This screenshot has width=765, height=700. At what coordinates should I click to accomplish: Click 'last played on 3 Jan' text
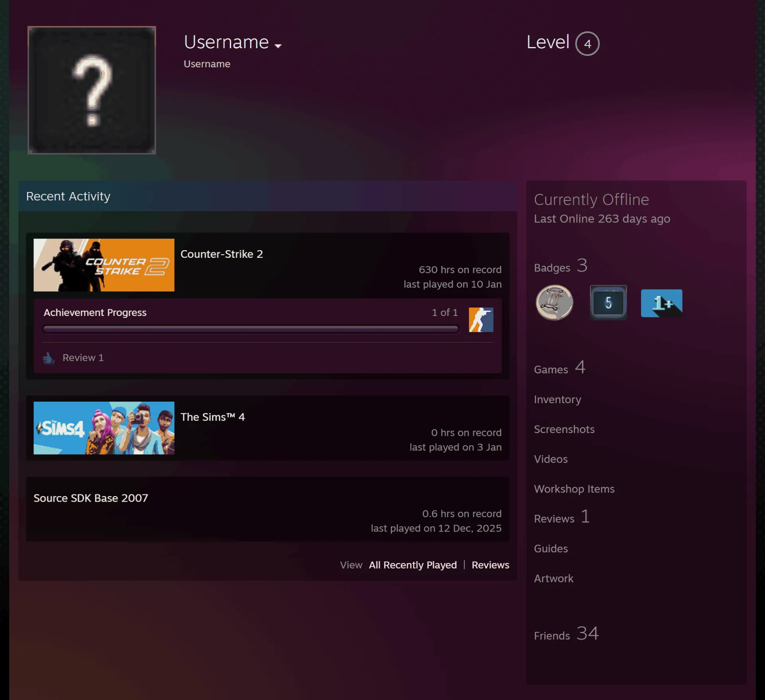[455, 447]
